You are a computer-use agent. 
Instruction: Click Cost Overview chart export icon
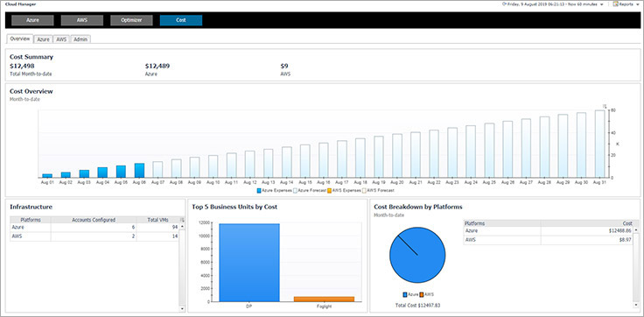[605, 106]
